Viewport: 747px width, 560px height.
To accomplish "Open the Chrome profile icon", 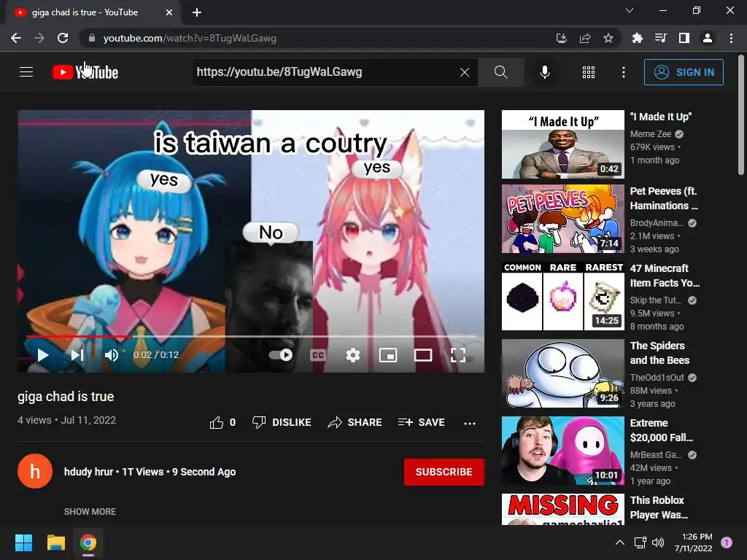I will coord(708,38).
